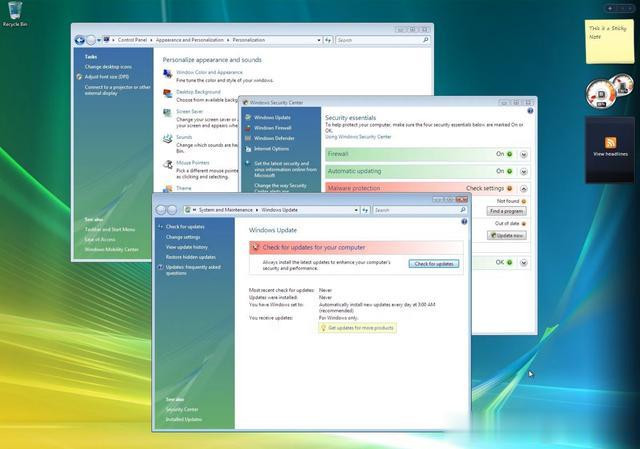Open the Desktop Background link

click(x=198, y=92)
